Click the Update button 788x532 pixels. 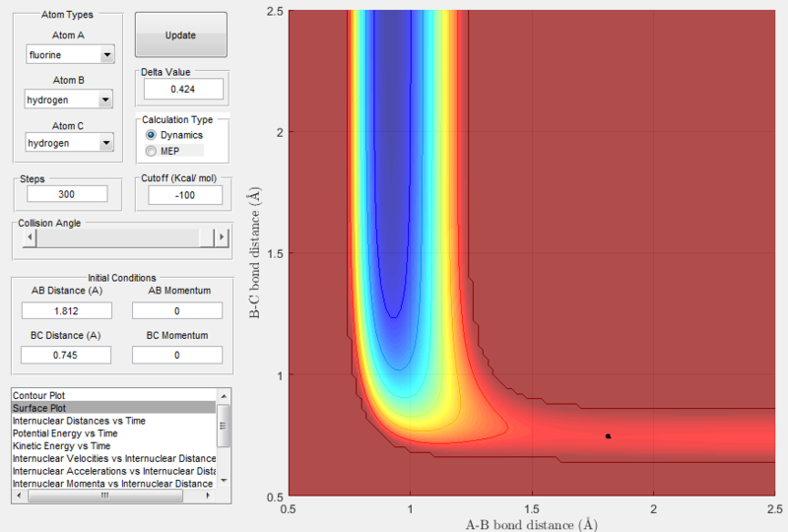click(x=181, y=35)
